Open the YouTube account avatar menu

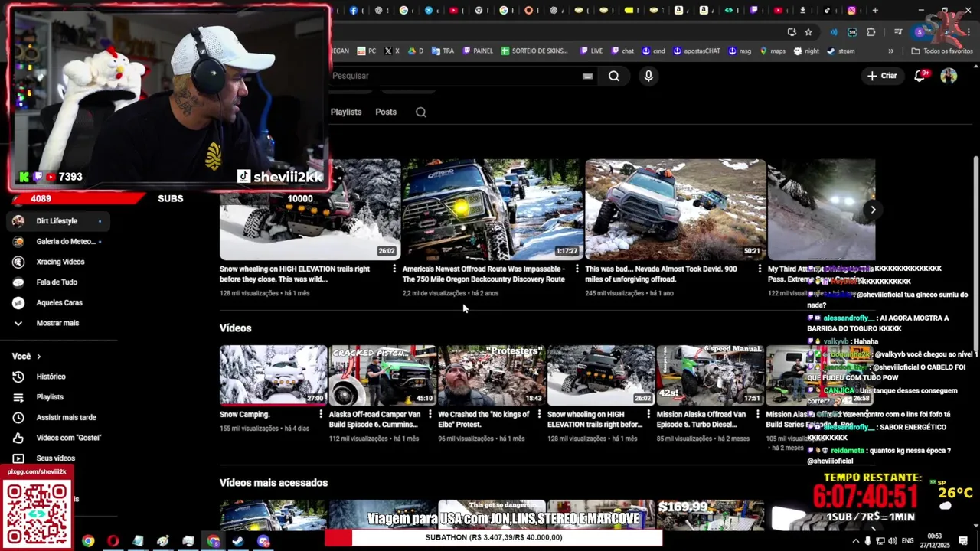tap(949, 76)
